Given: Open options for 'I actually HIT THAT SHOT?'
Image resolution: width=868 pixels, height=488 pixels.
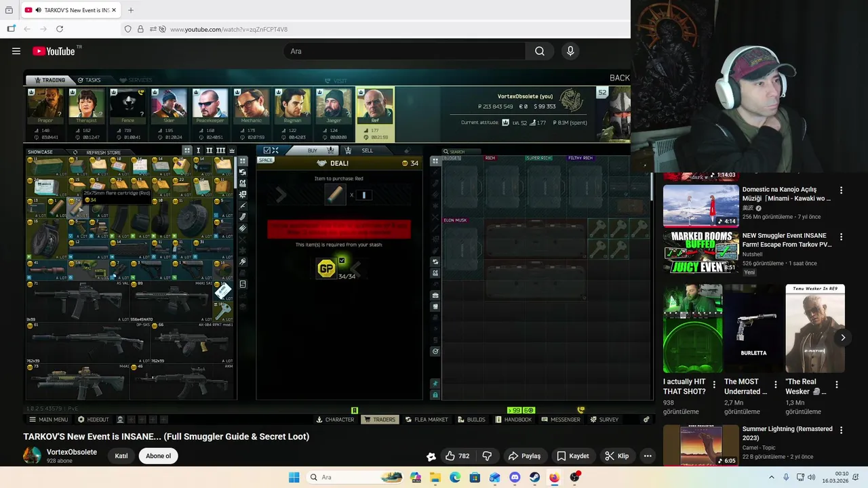Looking at the screenshot, I should pos(714,384).
